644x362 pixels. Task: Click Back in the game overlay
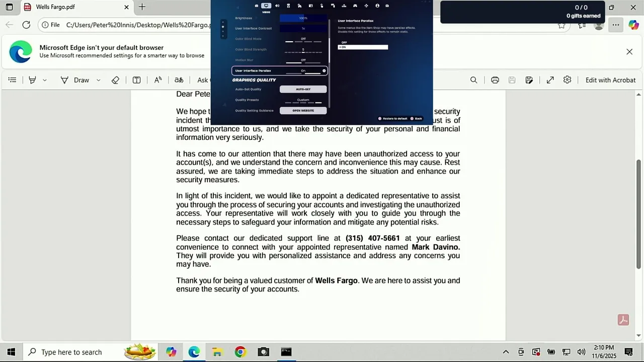tap(416, 119)
